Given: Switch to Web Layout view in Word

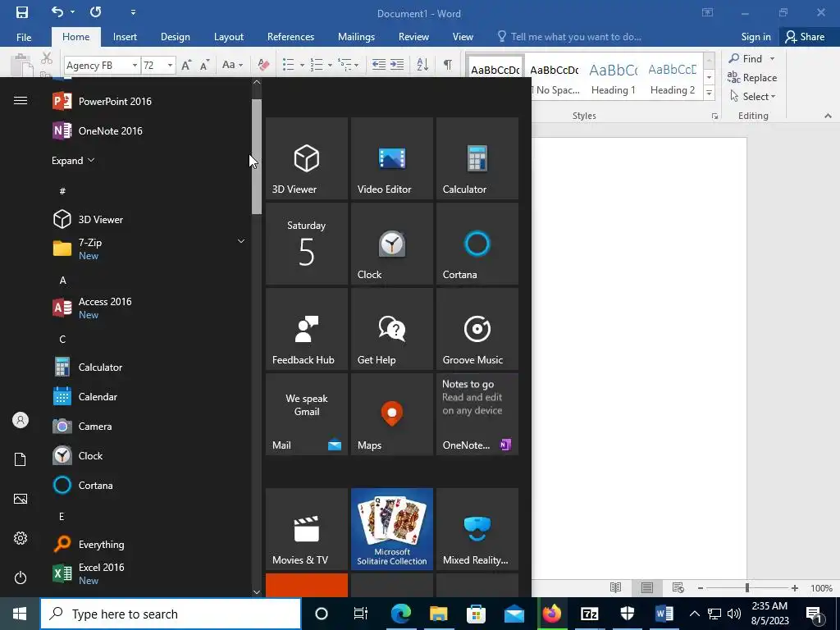Looking at the screenshot, I should click(678, 587).
